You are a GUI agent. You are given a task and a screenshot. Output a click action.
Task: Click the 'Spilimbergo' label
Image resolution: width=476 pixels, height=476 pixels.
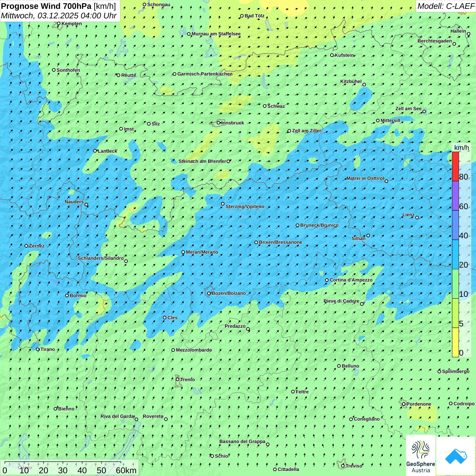click(x=456, y=371)
